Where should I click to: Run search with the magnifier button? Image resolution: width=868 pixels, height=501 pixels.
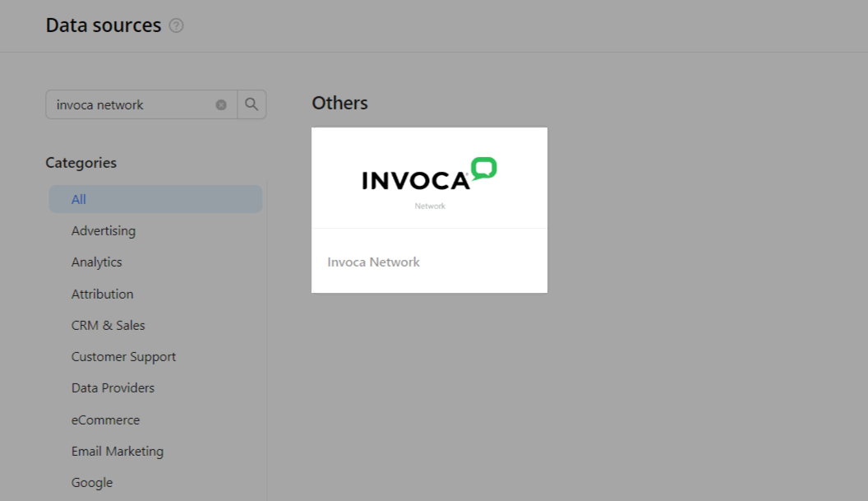click(252, 104)
